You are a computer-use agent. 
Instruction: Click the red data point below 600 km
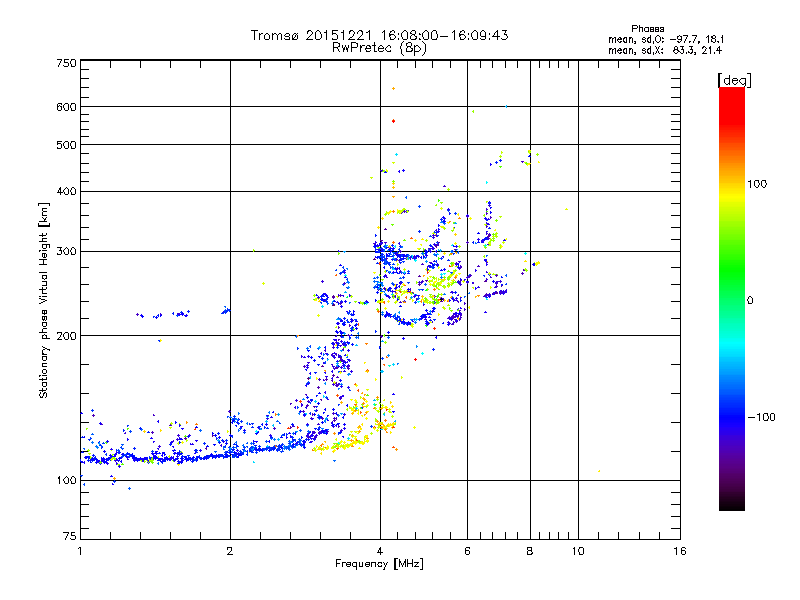tap(393, 121)
